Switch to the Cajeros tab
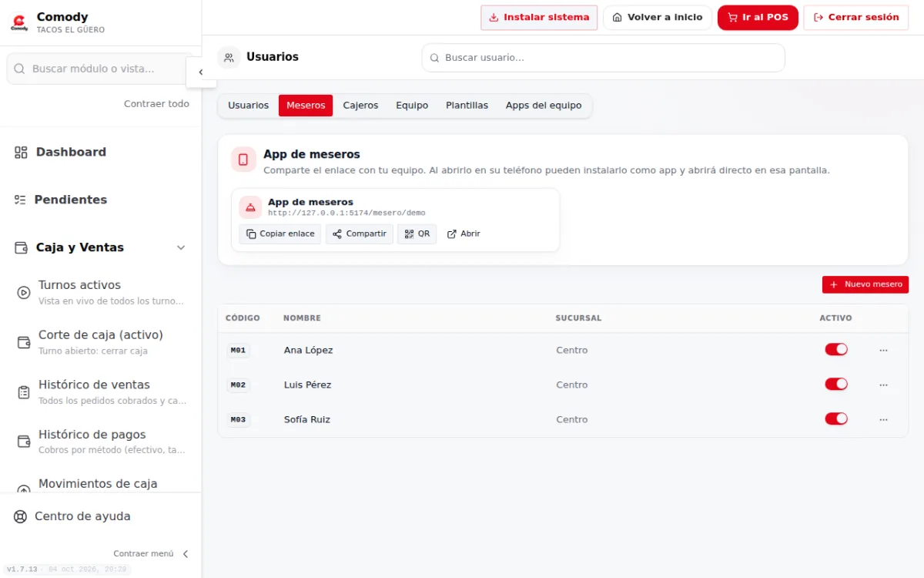This screenshot has height=578, width=924. (x=360, y=106)
